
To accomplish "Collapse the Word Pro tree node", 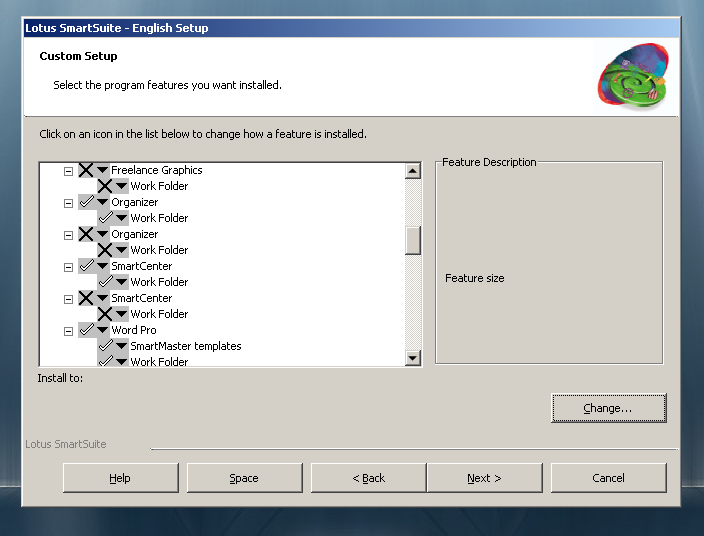I will pyautogui.click(x=68, y=331).
